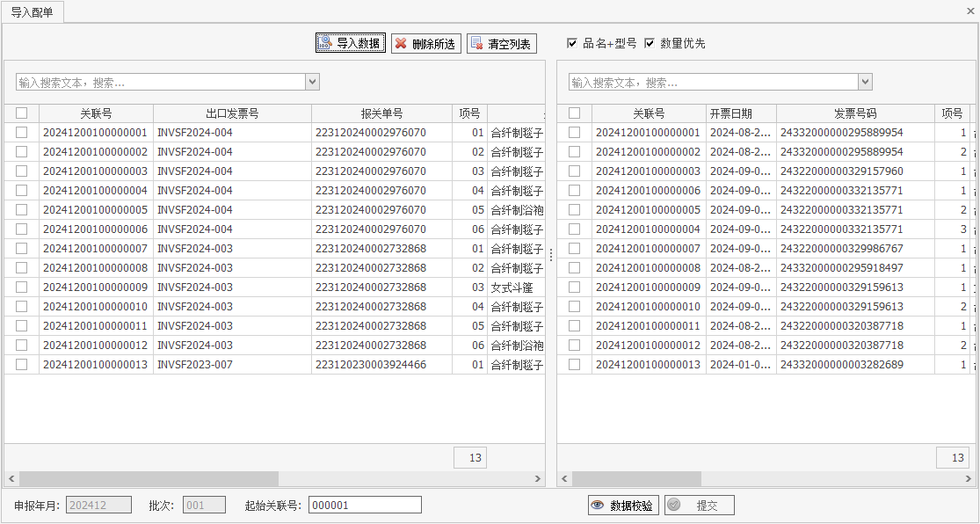Viewport: 980px width, 524px height.
Task: Tick row 20241200100000009 checkbox in left table
Action: point(22,287)
